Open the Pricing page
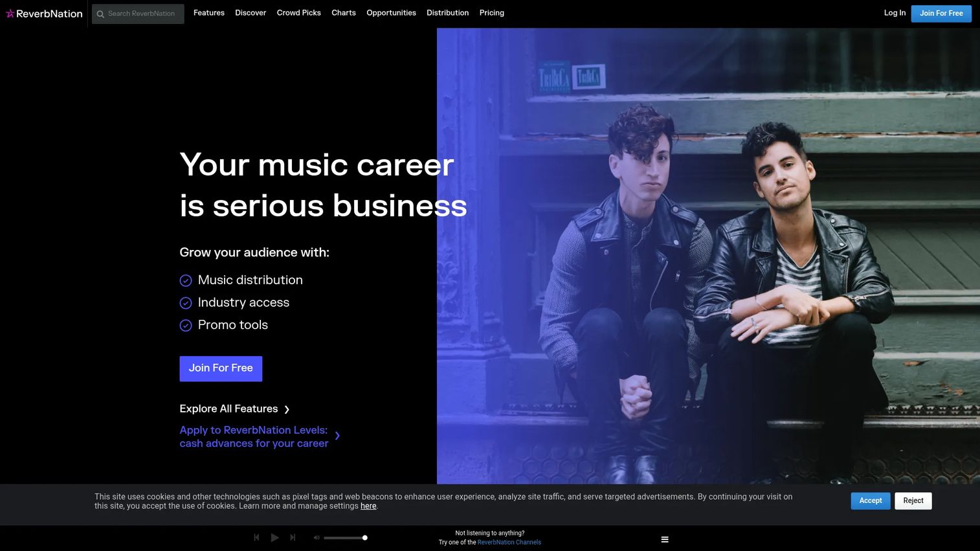Screen dimensions: 980x551 click(492, 13)
